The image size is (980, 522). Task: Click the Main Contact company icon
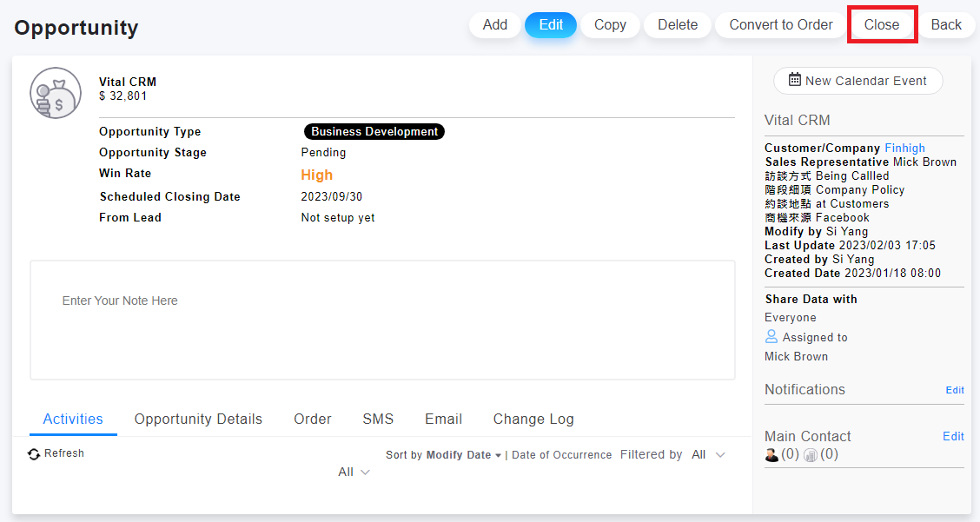(811, 454)
